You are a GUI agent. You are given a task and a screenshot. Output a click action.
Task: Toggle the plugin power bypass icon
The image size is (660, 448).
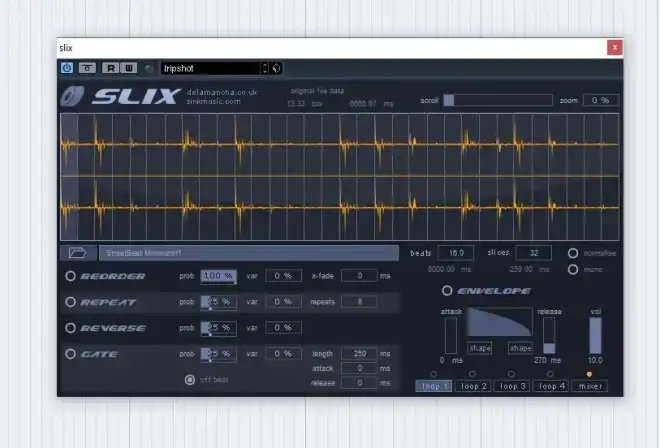pyautogui.click(x=67, y=68)
